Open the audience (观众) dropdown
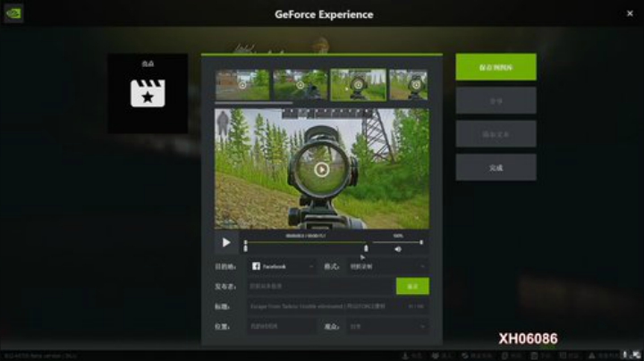The height and width of the screenshot is (361, 644). coord(387,326)
